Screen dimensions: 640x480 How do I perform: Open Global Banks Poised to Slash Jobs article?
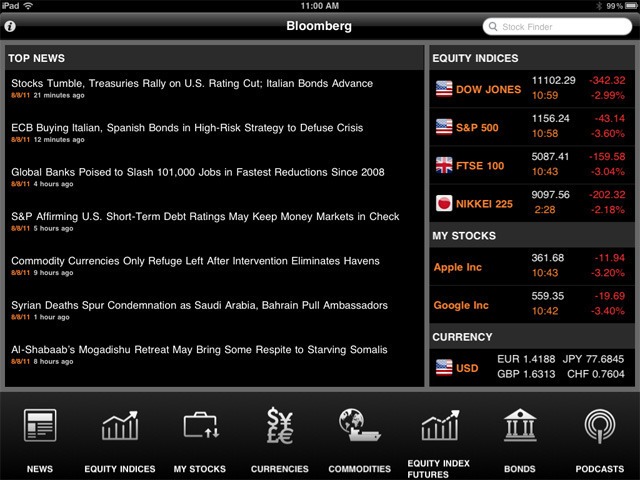pyautogui.click(x=198, y=172)
